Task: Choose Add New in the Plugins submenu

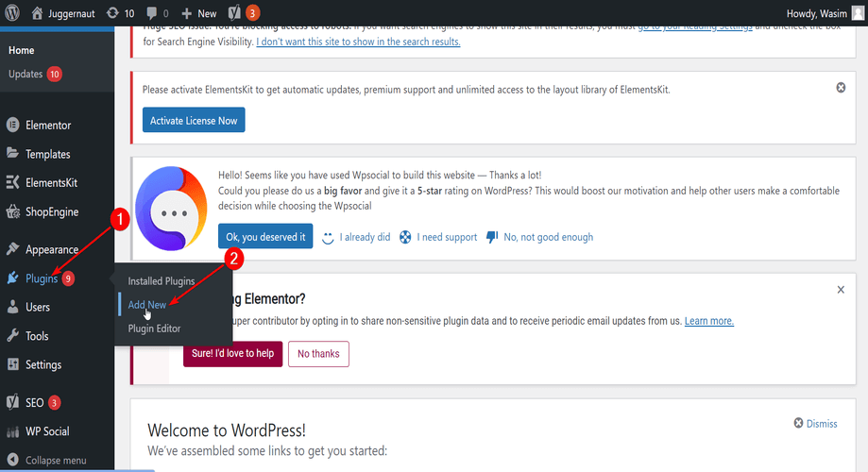Action: coord(146,305)
